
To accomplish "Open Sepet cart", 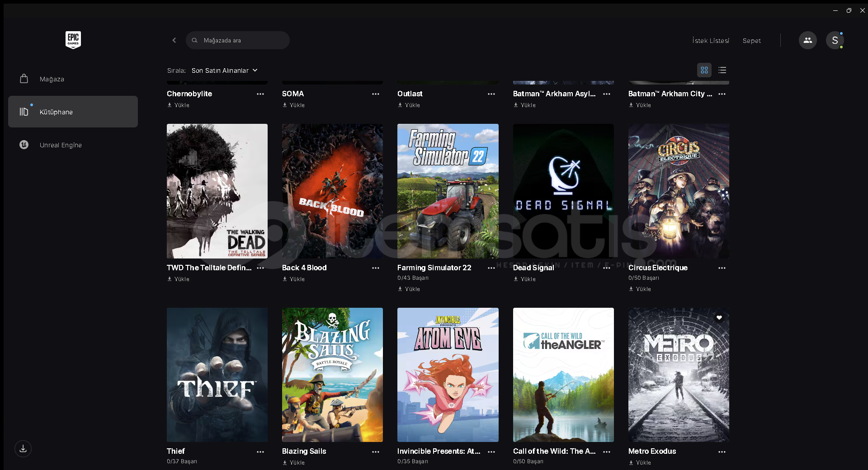I will (751, 41).
